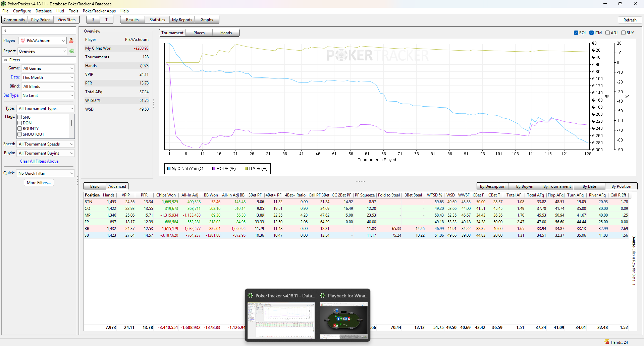Click the PokerTracker icon in taskbar preview

coord(250,296)
